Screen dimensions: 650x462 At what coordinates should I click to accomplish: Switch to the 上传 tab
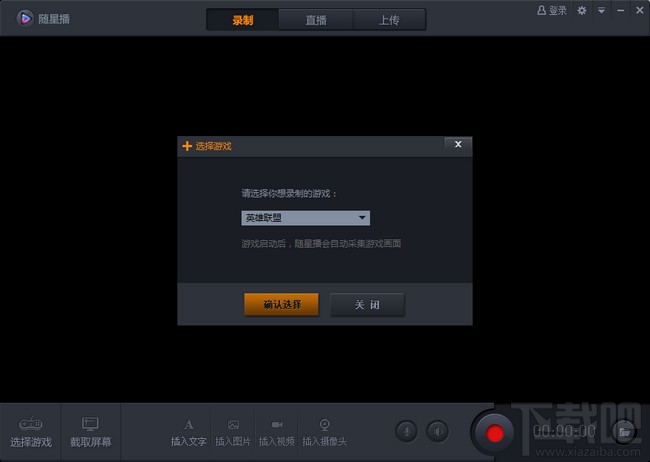[x=389, y=19]
